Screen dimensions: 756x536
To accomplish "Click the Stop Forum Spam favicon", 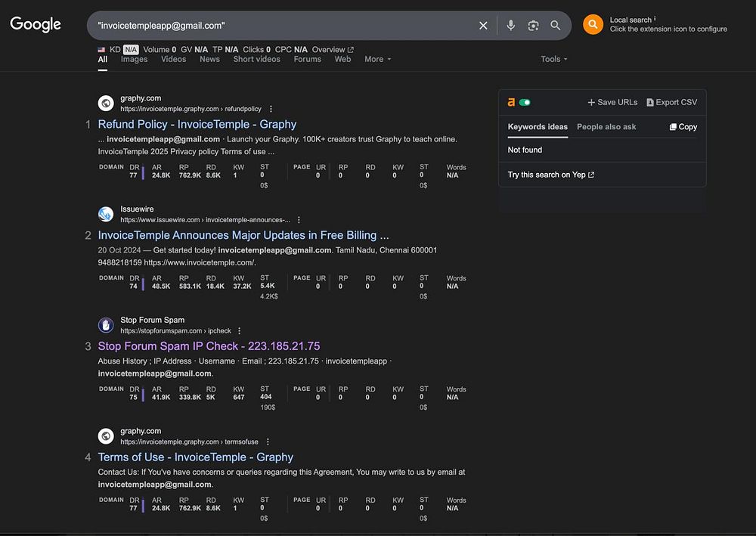I will coord(106,325).
